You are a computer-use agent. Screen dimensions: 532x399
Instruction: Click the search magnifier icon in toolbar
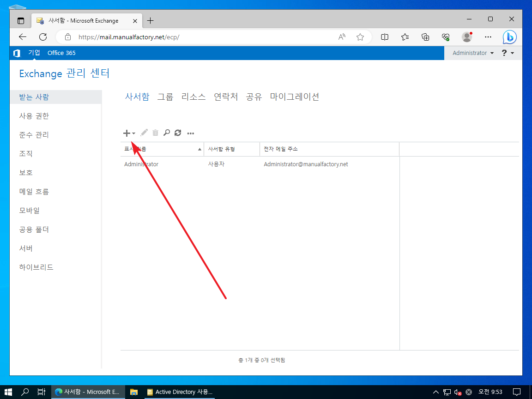167,133
